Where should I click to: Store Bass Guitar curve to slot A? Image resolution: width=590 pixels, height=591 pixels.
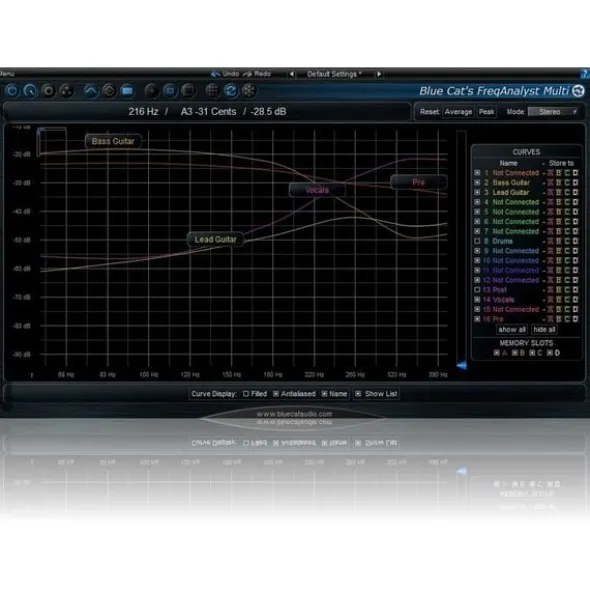pos(550,183)
